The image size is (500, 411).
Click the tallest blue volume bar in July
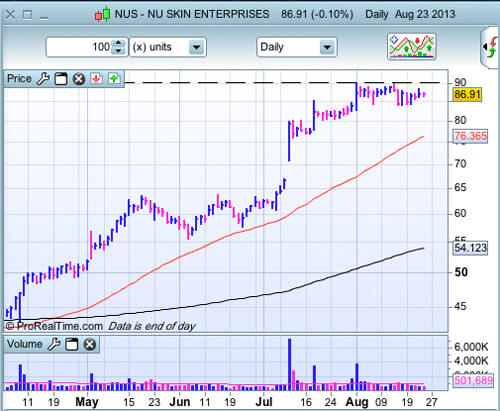click(x=289, y=364)
